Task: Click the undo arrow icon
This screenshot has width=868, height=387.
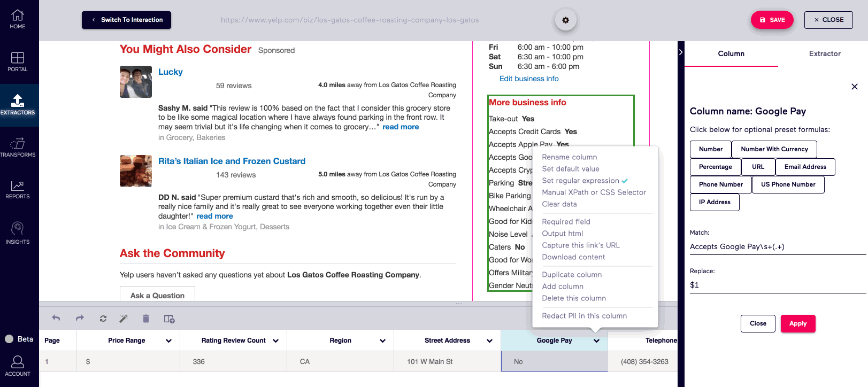Action: click(56, 319)
